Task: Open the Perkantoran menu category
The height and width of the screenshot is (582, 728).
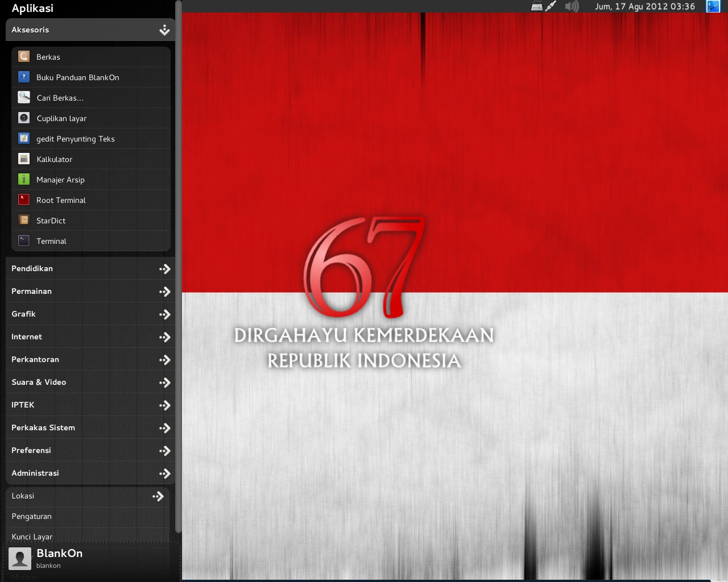Action: tap(35, 360)
